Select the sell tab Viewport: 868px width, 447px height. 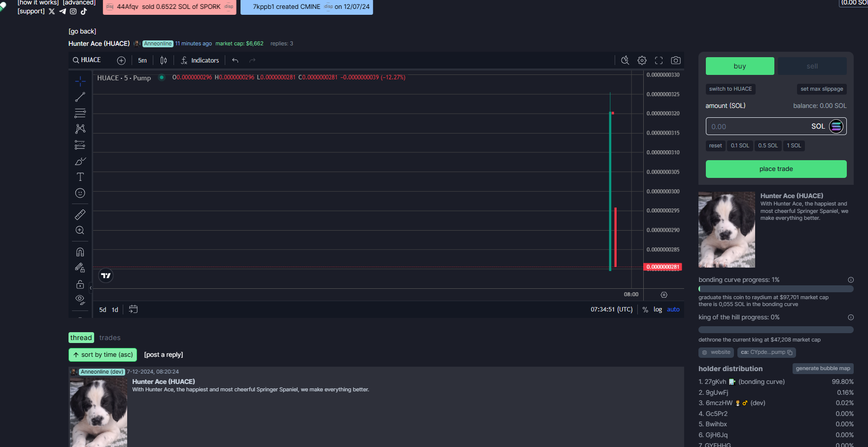(x=812, y=66)
